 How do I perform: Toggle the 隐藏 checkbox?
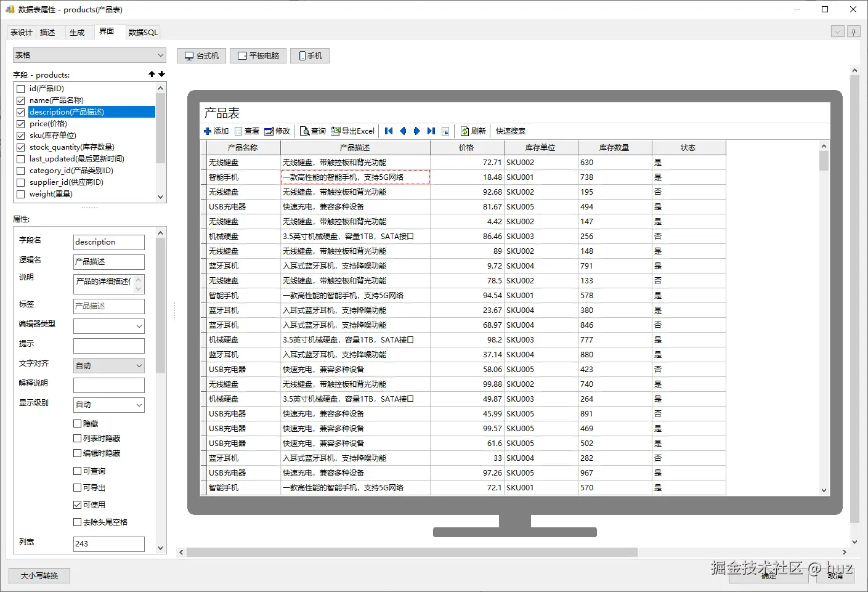(78, 424)
